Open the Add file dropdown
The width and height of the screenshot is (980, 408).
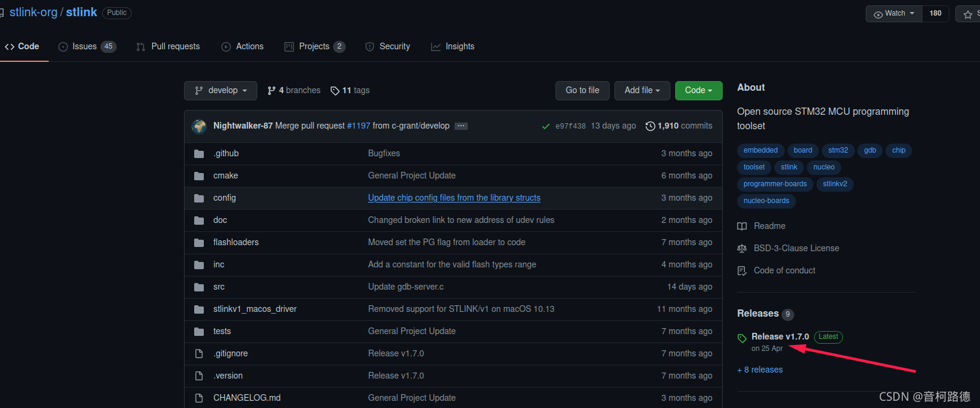click(x=642, y=91)
